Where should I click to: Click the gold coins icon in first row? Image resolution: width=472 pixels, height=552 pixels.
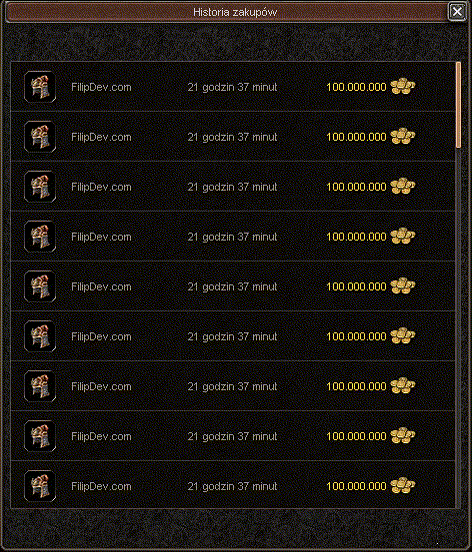point(403,86)
